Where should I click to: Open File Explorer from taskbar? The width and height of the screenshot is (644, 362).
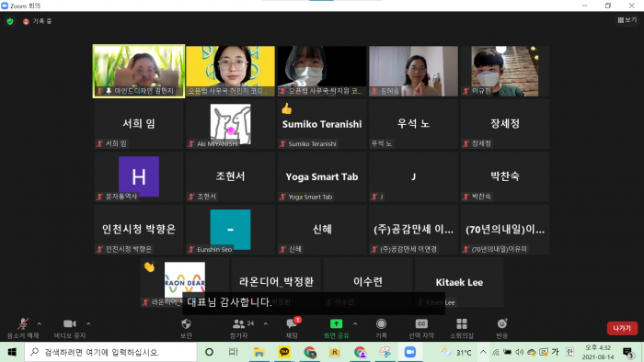pos(259,352)
